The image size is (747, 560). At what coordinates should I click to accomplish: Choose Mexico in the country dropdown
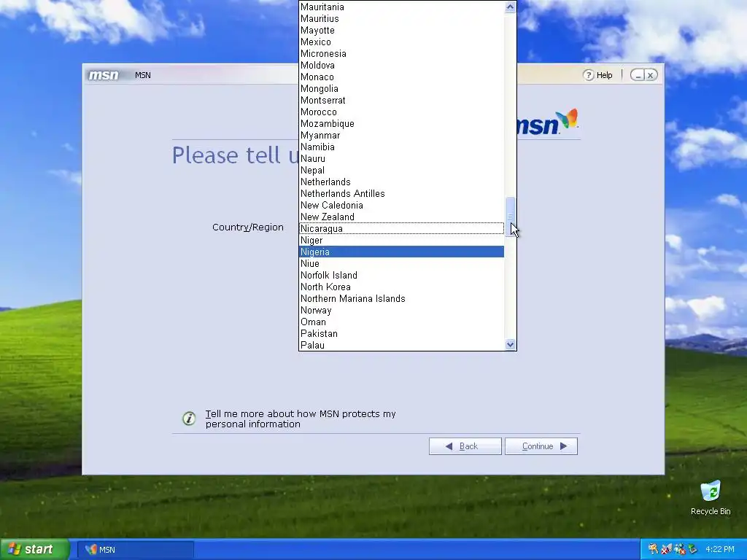[x=402, y=42]
